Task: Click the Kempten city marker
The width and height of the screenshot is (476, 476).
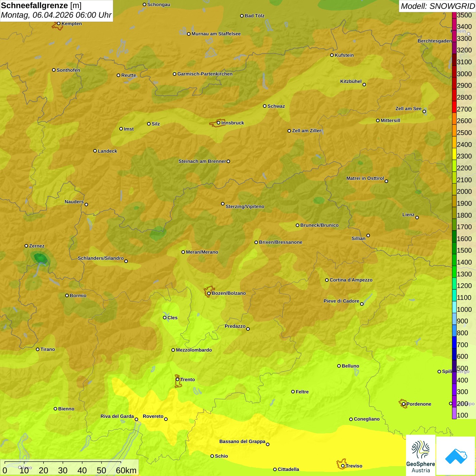Action: pos(59,23)
